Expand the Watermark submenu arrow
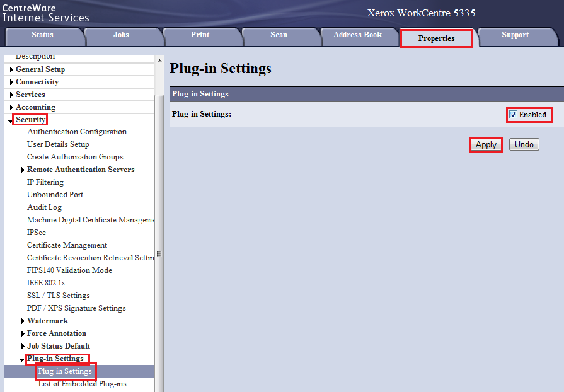 (23, 321)
